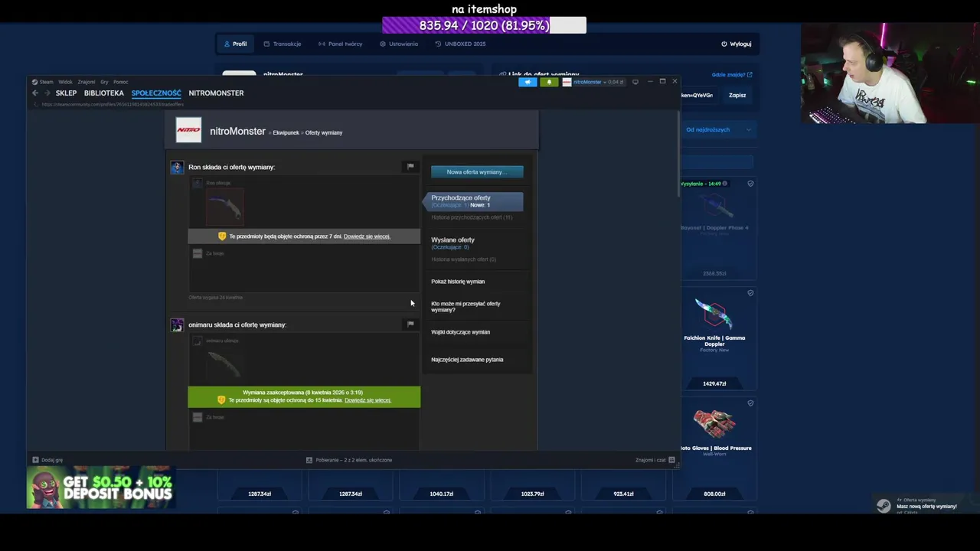Go forward with Steam's right arrow
This screenshot has width=980, height=551.
[x=47, y=93]
